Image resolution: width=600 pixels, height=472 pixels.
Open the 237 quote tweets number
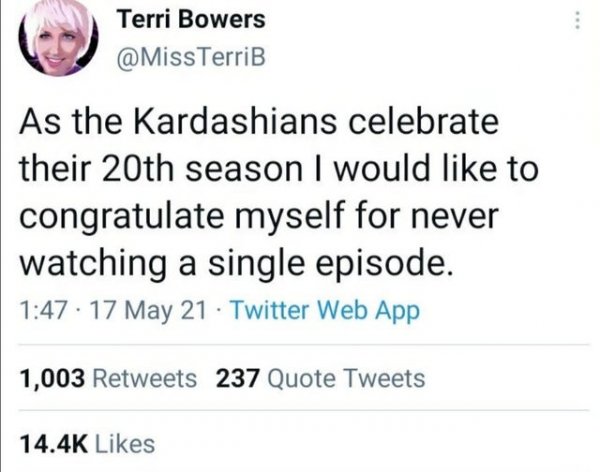[x=238, y=378]
